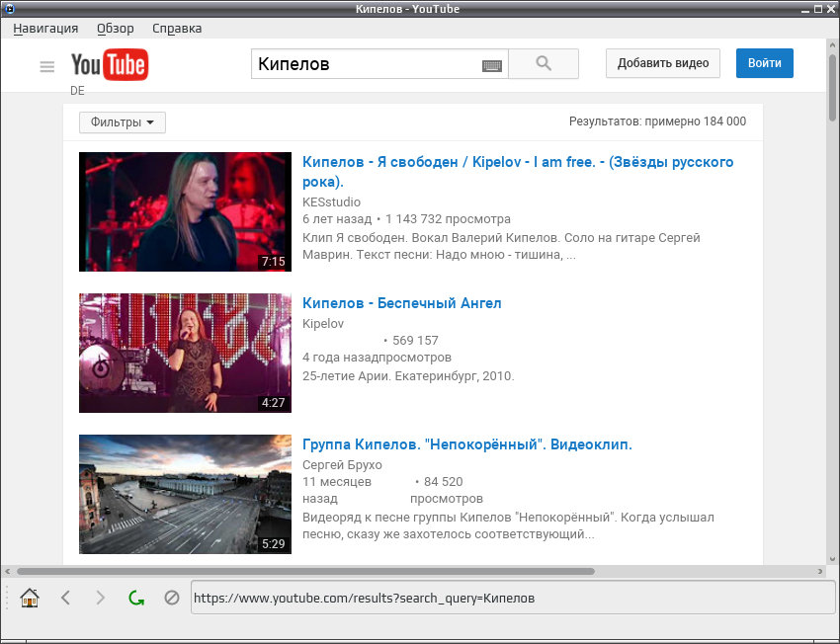Click the horizontal scrollbar right arrow
The height and width of the screenshot is (644, 840).
[x=820, y=571]
